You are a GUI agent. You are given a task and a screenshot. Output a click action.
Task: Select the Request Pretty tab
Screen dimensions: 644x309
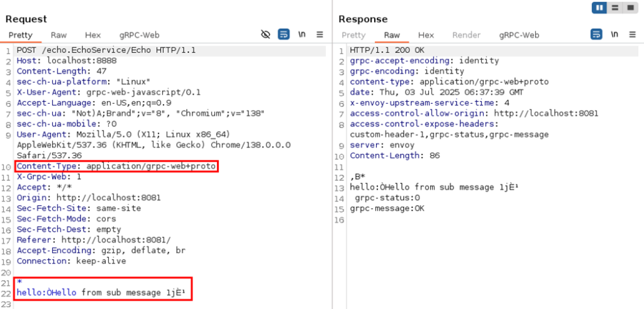click(20, 35)
